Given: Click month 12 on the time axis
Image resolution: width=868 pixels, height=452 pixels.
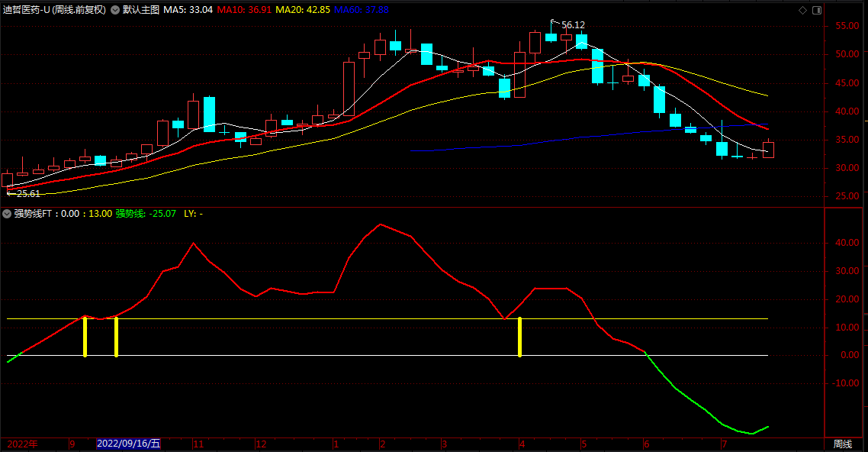Looking at the screenshot, I should click(x=261, y=444).
